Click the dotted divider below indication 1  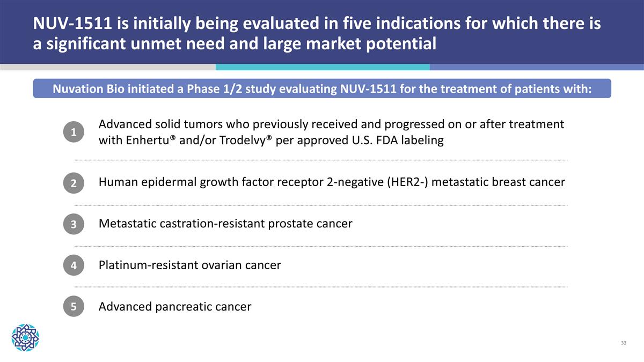tap(320, 160)
